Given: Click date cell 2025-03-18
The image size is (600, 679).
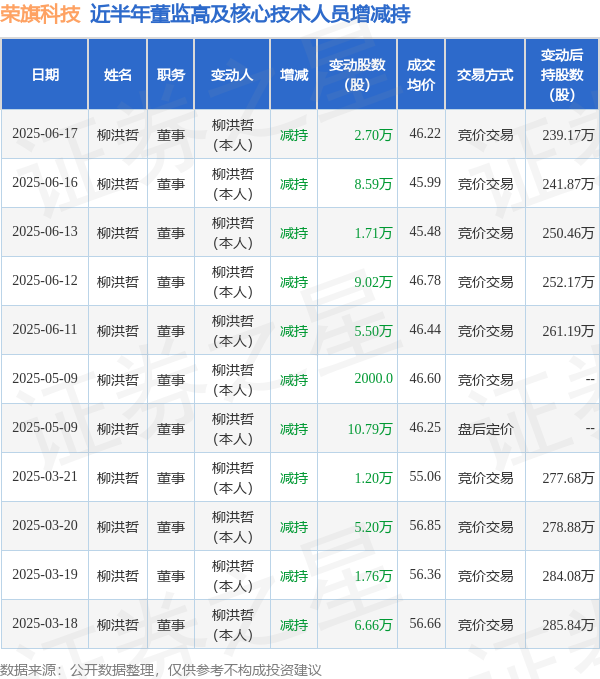Looking at the screenshot, I should coord(45,623).
